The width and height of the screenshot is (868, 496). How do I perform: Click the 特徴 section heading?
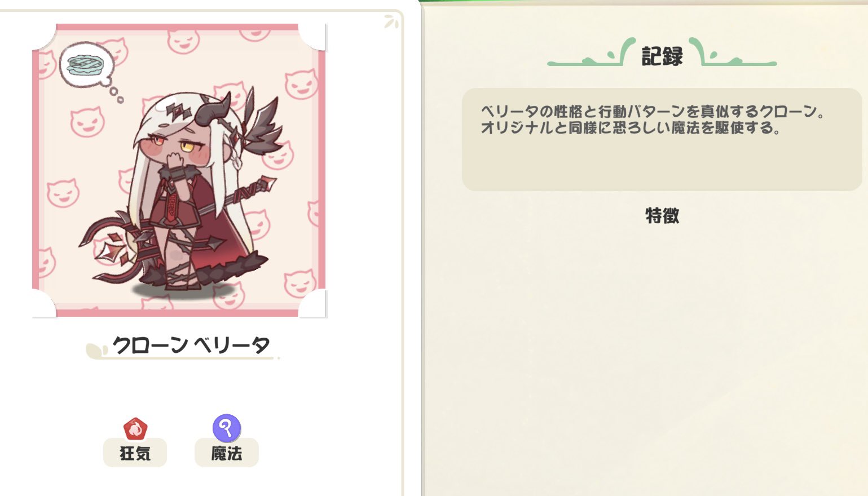662,216
